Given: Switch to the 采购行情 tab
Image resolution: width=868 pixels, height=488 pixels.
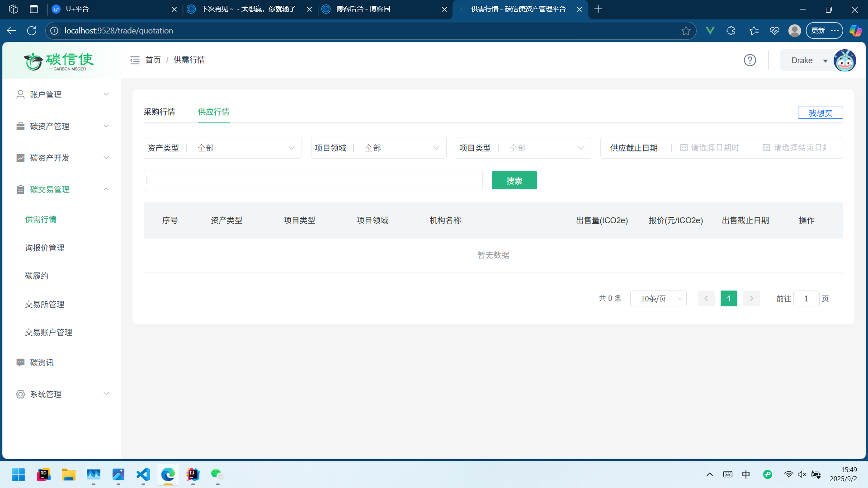Looking at the screenshot, I should click(159, 112).
